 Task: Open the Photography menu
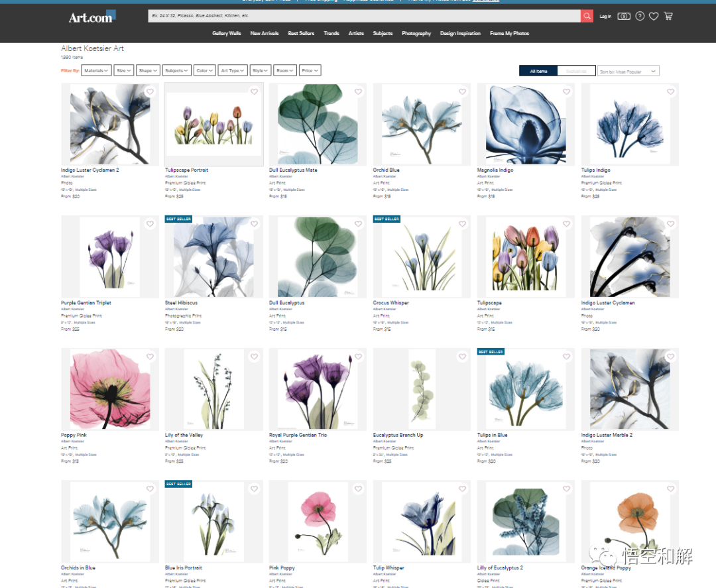point(416,33)
